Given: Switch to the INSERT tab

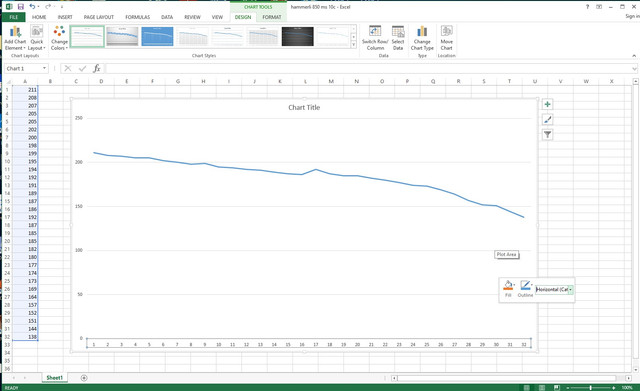Looking at the screenshot, I should pyautogui.click(x=65, y=17).
